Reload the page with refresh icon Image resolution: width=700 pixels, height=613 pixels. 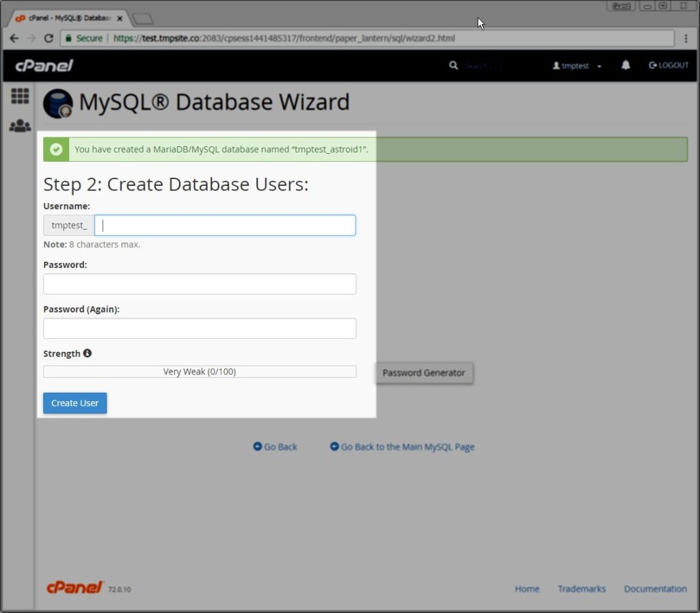pos(49,38)
